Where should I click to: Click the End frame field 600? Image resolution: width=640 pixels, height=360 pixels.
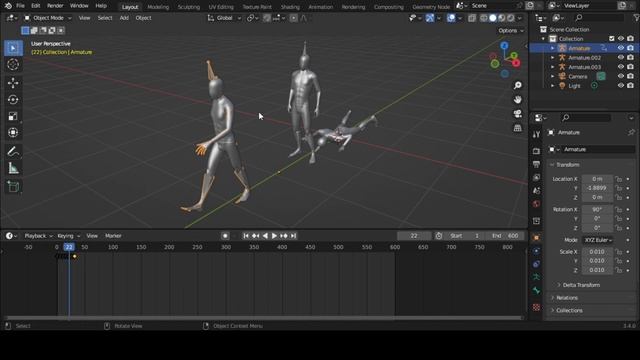pyautogui.click(x=506, y=236)
